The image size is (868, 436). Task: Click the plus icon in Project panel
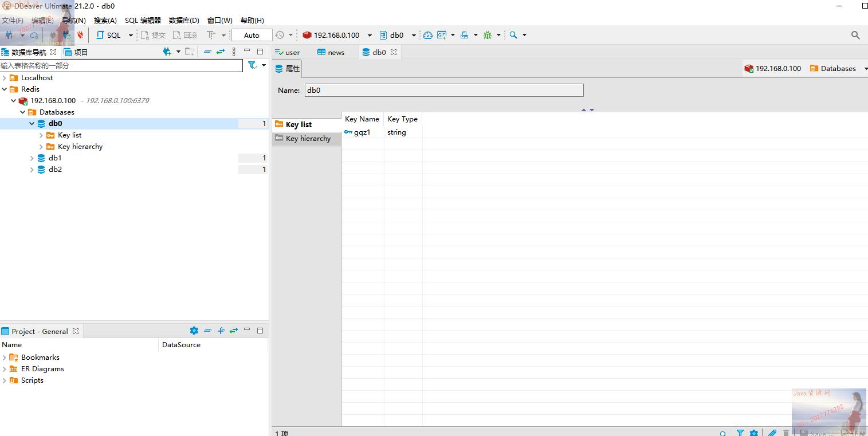tap(221, 331)
